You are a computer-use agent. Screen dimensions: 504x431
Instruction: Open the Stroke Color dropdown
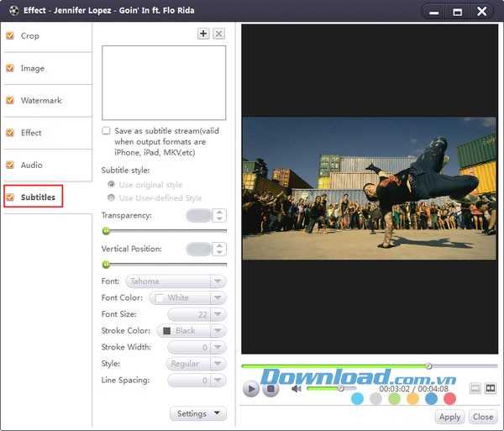click(192, 330)
